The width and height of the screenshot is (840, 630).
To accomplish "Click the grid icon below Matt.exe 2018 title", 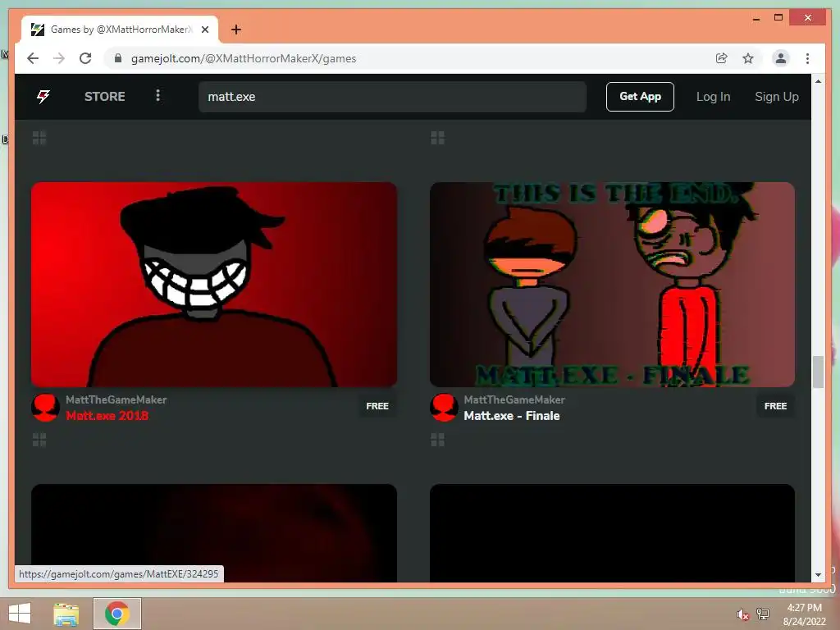I will point(39,440).
